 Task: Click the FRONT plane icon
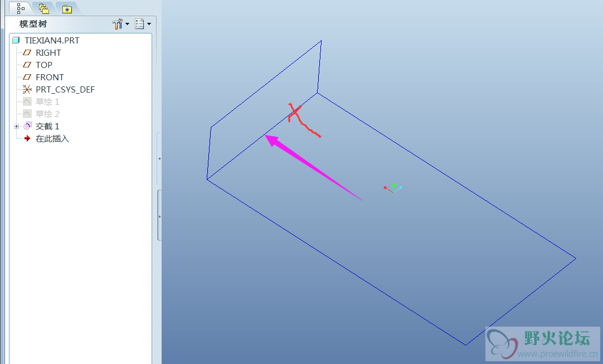coord(27,77)
